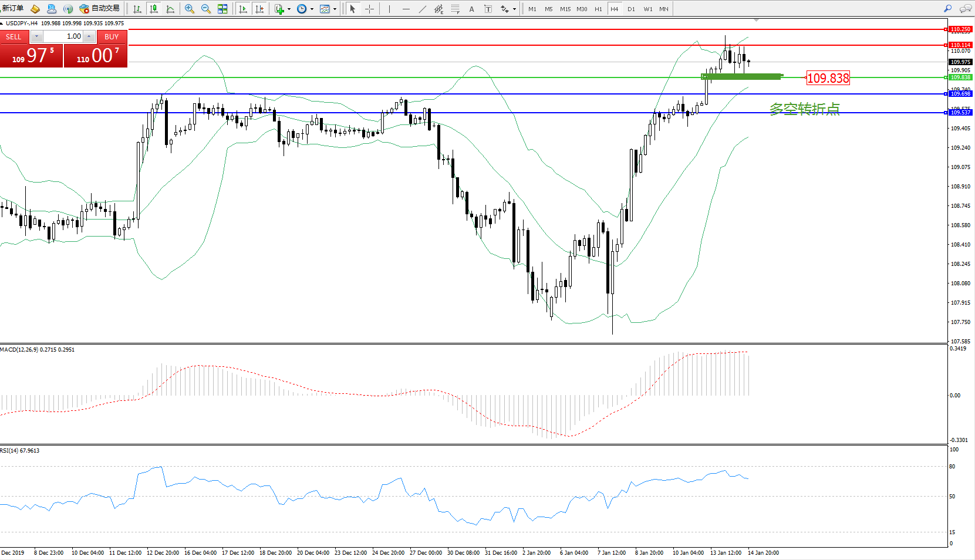Switch to the M15 timeframe
The height and width of the screenshot is (560, 975).
[x=565, y=9]
